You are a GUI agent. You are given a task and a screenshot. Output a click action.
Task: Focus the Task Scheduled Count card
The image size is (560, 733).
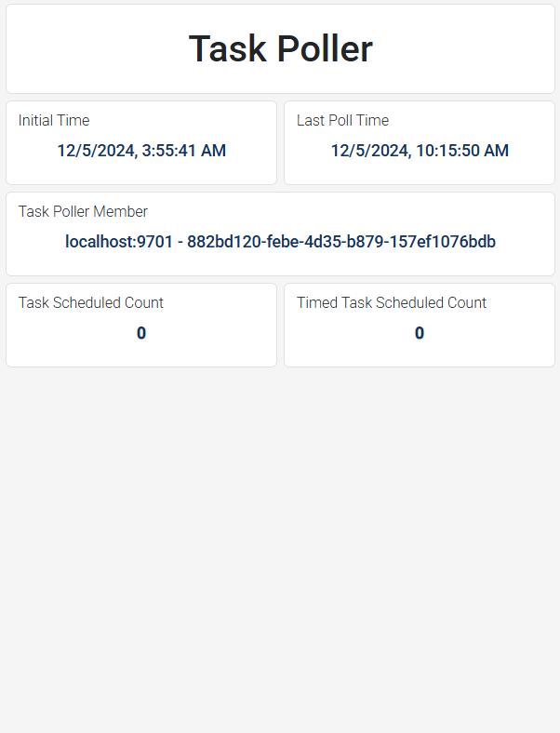(141, 353)
